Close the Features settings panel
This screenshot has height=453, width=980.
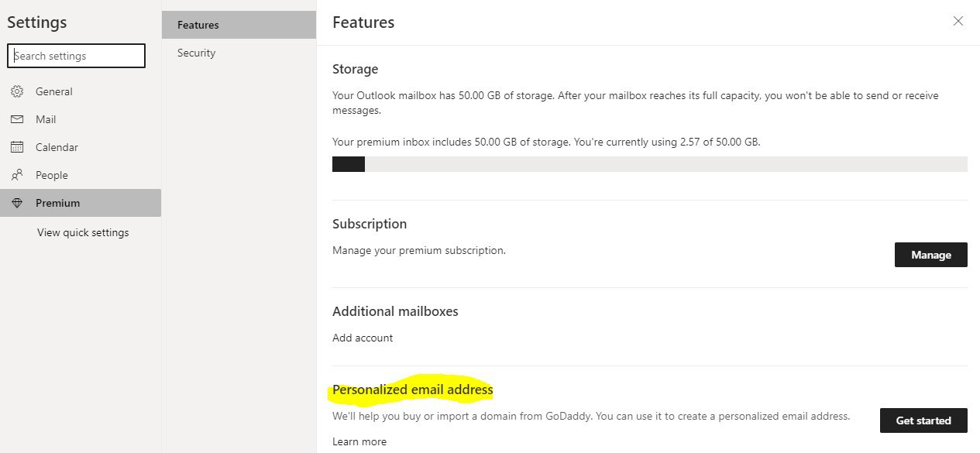tap(958, 22)
